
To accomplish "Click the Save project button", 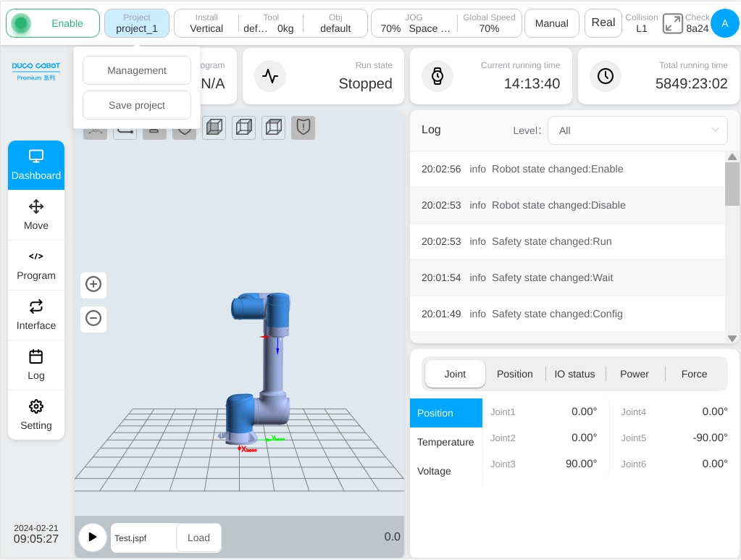I will tap(137, 105).
